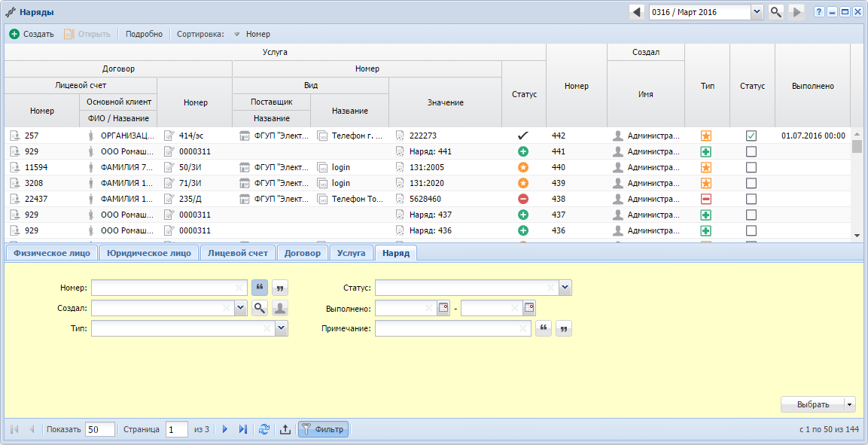This screenshot has width=868, height=445.
Task: Click scrollbar down arrow of the table
Action: (857, 235)
